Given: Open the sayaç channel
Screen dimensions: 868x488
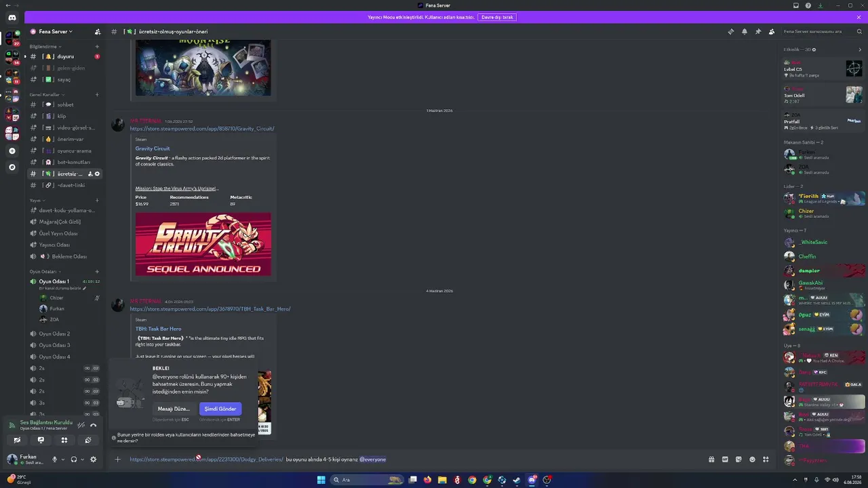Looking at the screenshot, I should [x=65, y=79].
